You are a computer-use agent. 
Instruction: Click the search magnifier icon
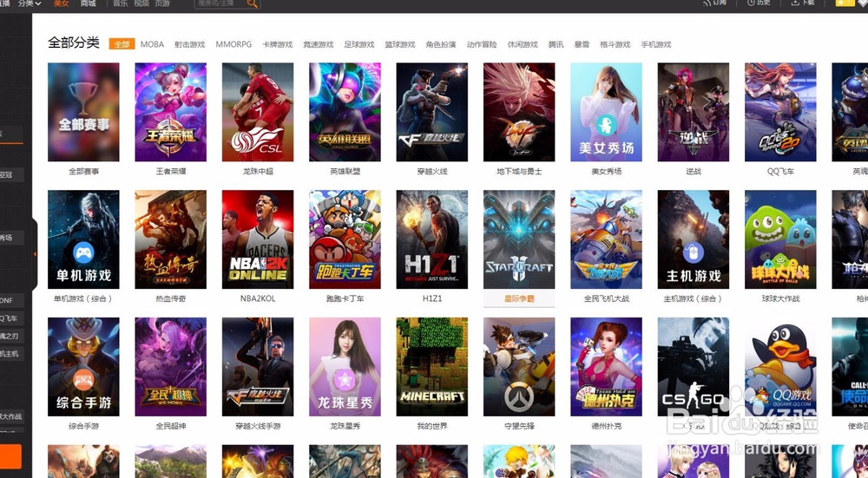[x=252, y=3]
